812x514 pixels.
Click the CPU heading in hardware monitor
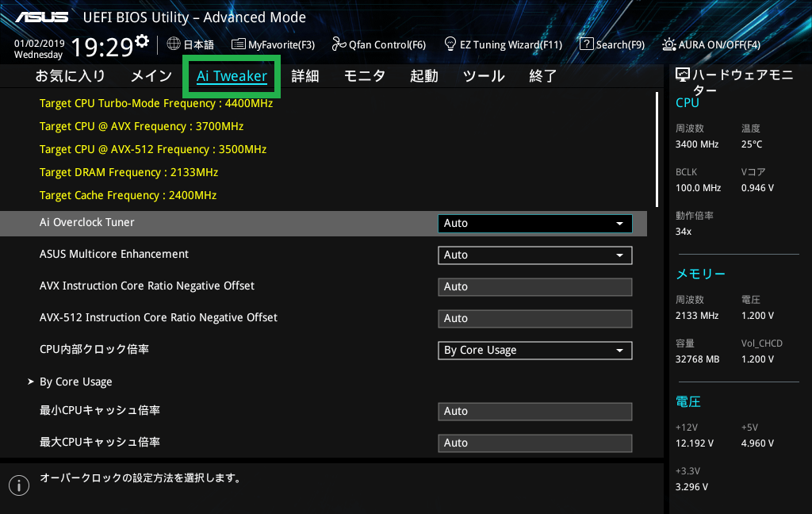click(x=688, y=102)
